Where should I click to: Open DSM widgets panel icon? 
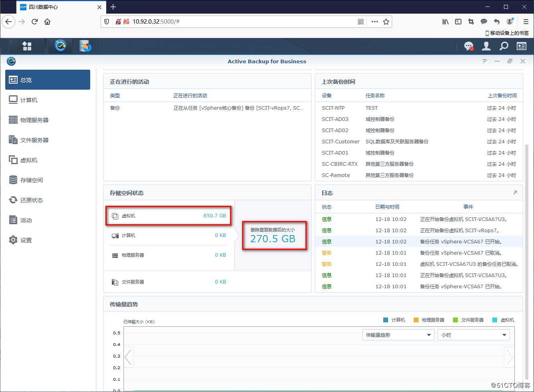click(522, 46)
